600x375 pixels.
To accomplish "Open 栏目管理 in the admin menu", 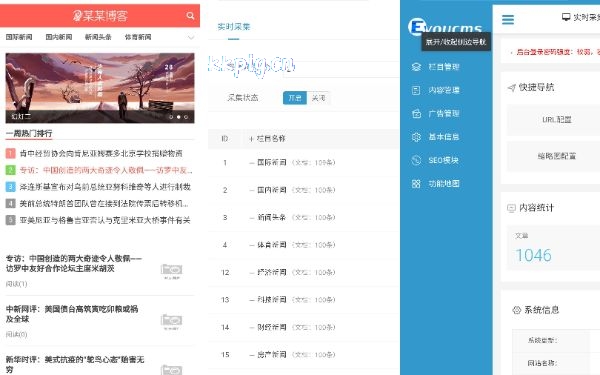I will click(x=444, y=67).
